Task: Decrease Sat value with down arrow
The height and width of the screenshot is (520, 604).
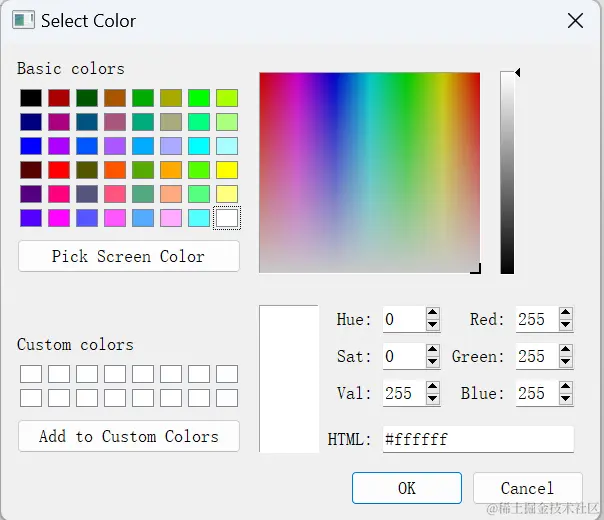Action: point(432,362)
